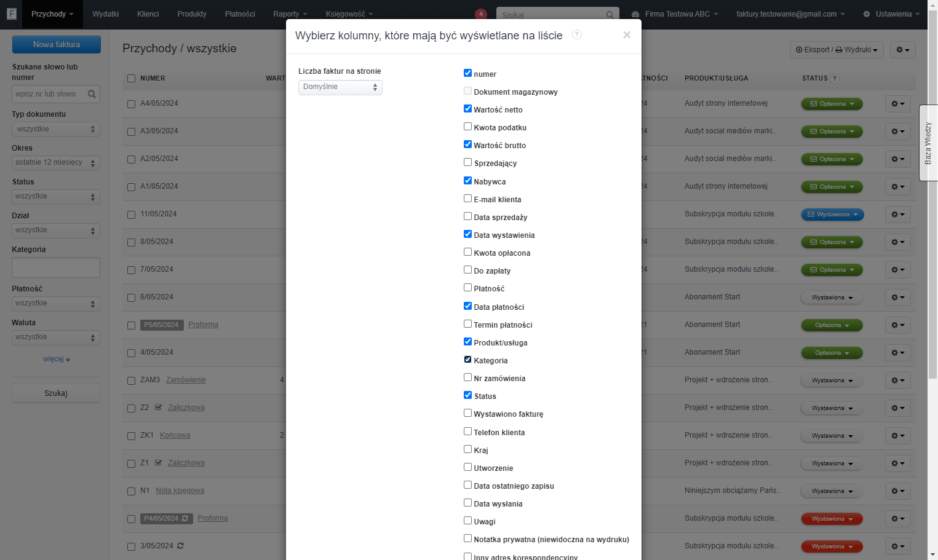
Task: Click the więcej filters link
Action: point(57,359)
